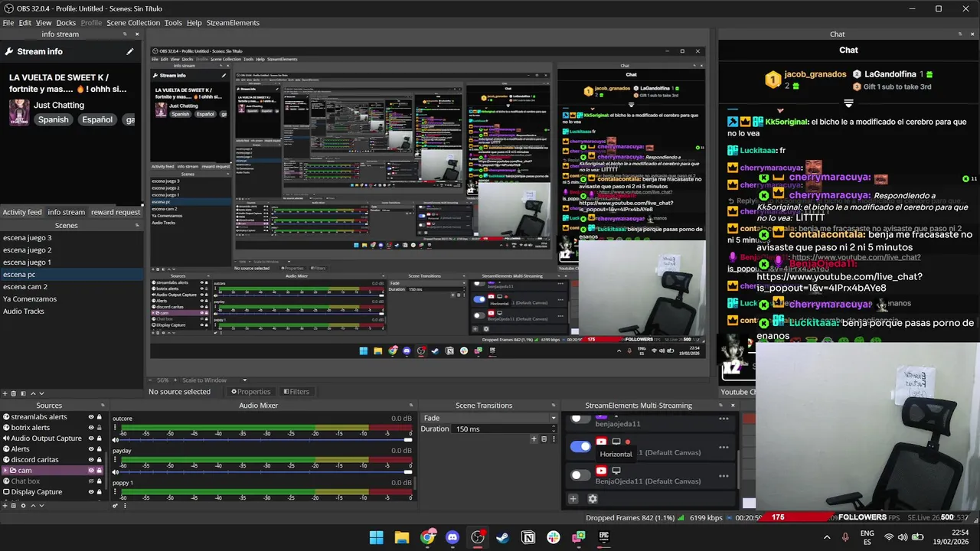
Task: Open the File menu
Action: coord(8,23)
